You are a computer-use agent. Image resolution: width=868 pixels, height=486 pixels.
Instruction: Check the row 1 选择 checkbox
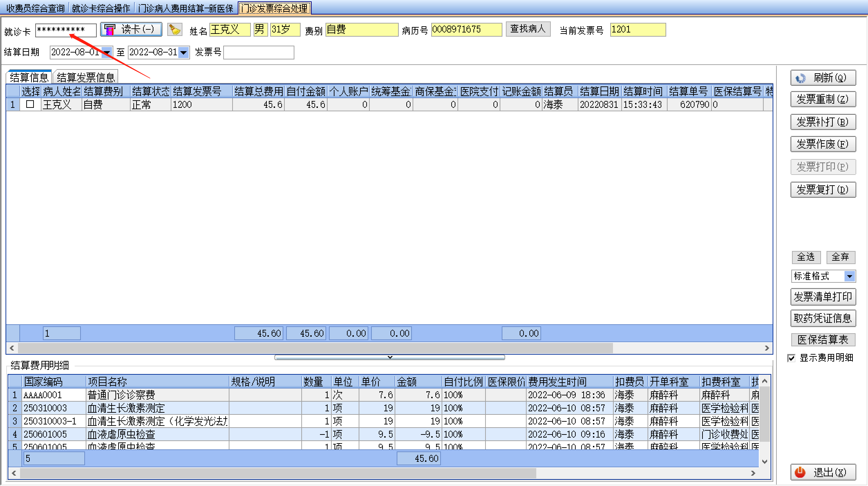tap(30, 104)
